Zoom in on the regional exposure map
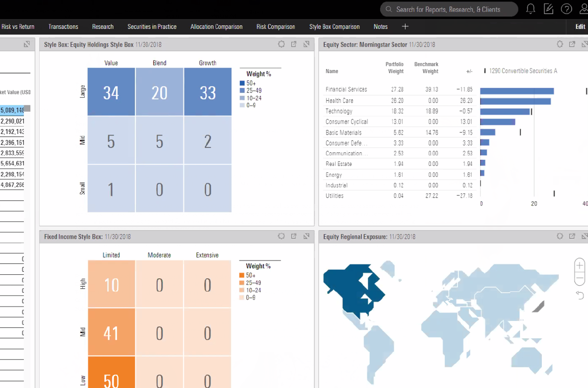Viewport: 588px width, 388px height. tap(580, 265)
